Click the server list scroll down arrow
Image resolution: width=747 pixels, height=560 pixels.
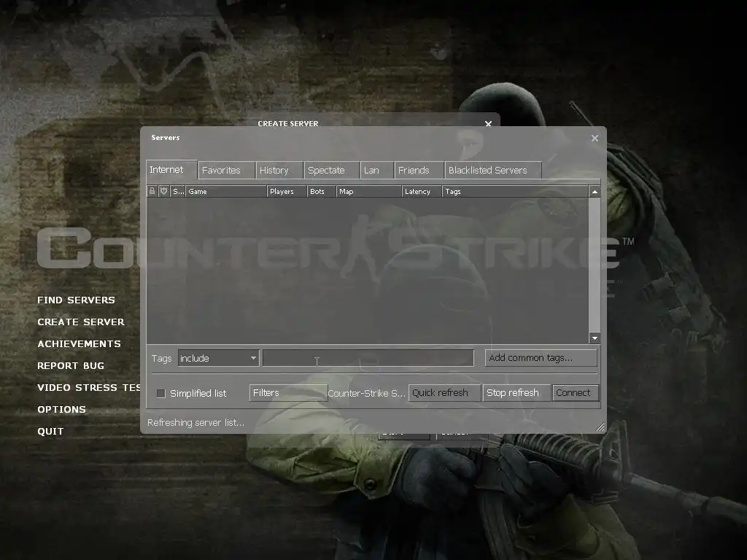point(595,338)
